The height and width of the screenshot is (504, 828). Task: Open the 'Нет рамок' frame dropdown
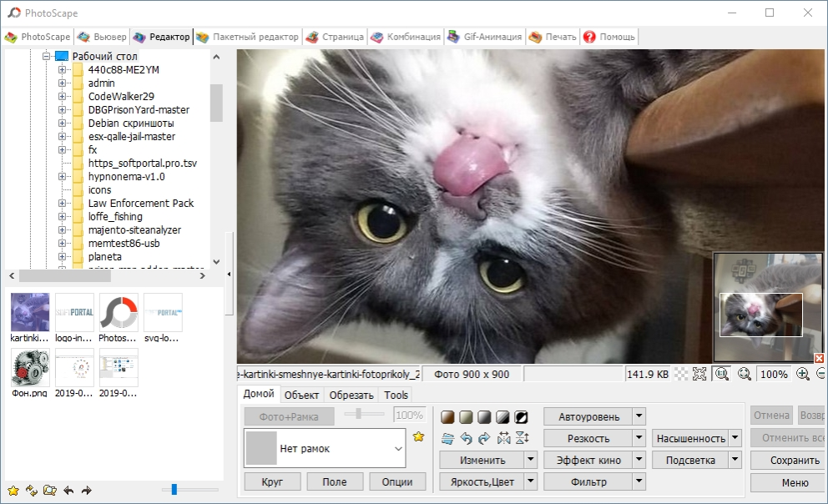pyautogui.click(x=397, y=449)
